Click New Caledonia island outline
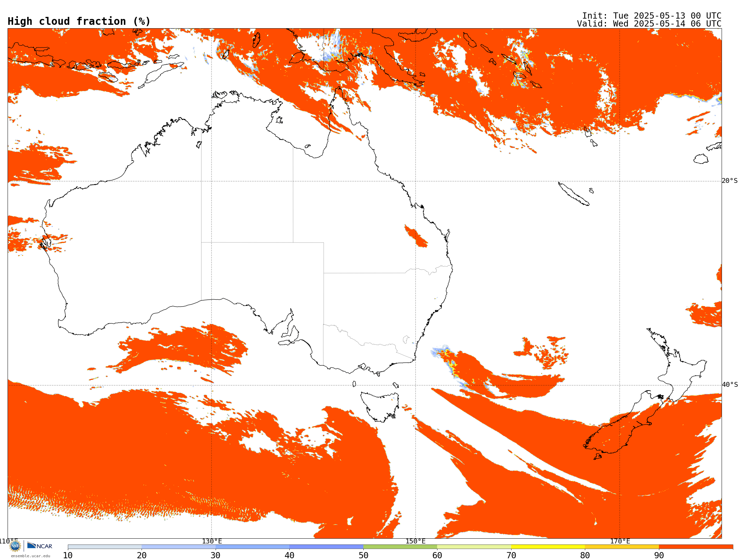This screenshot has height=560, width=744. [573, 194]
